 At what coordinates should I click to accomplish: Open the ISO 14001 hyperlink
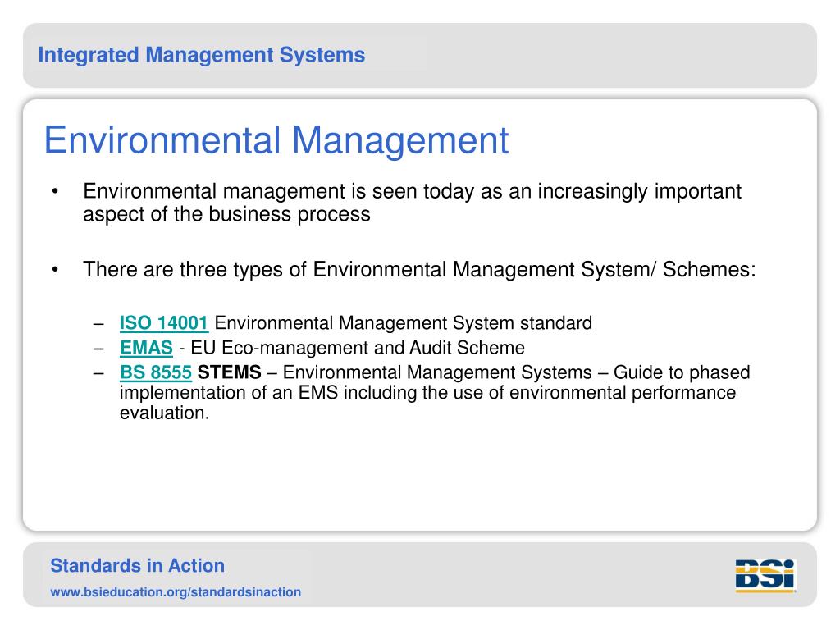(x=164, y=323)
